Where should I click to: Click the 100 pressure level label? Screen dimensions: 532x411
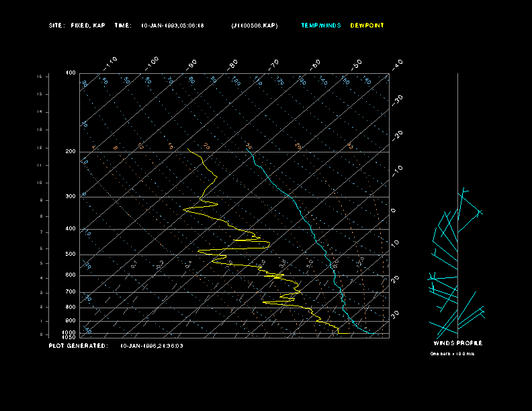pyautogui.click(x=71, y=73)
